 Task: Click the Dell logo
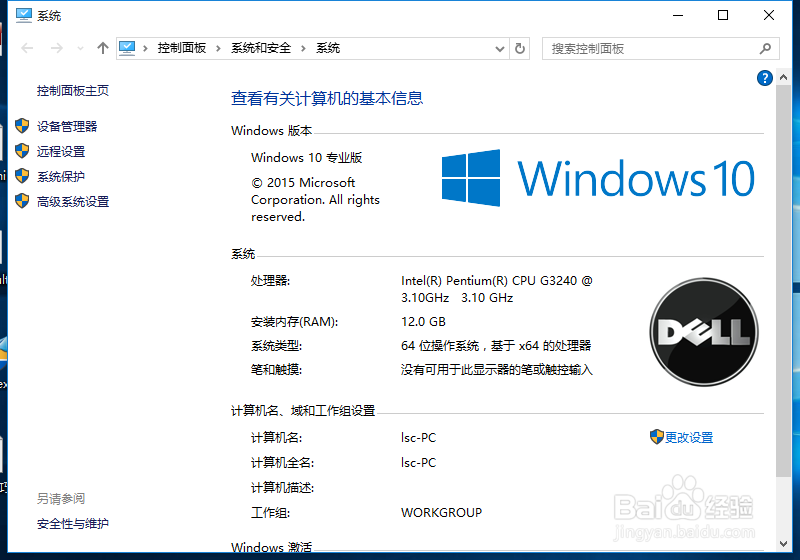coord(704,332)
